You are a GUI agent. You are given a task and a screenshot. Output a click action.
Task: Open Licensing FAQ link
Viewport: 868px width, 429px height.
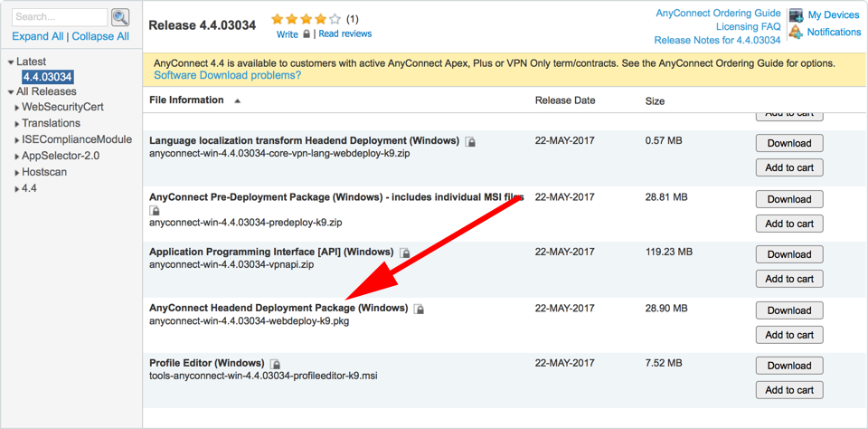point(749,26)
